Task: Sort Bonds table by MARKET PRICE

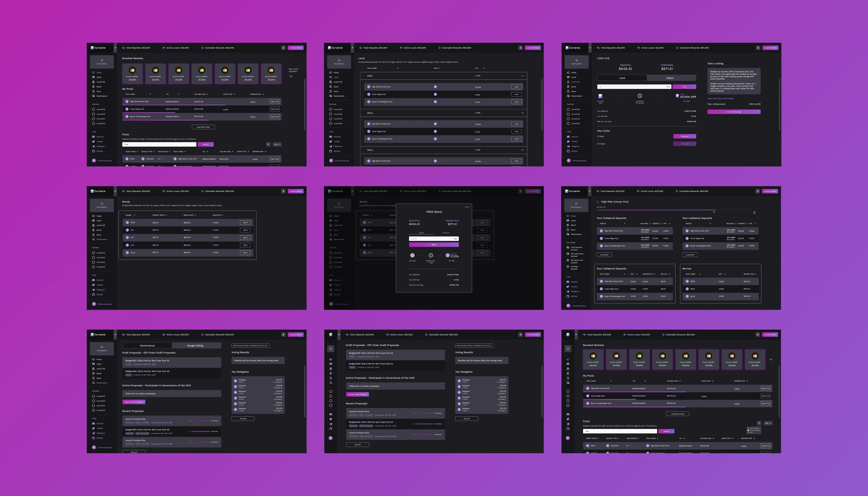Action: click(x=159, y=215)
